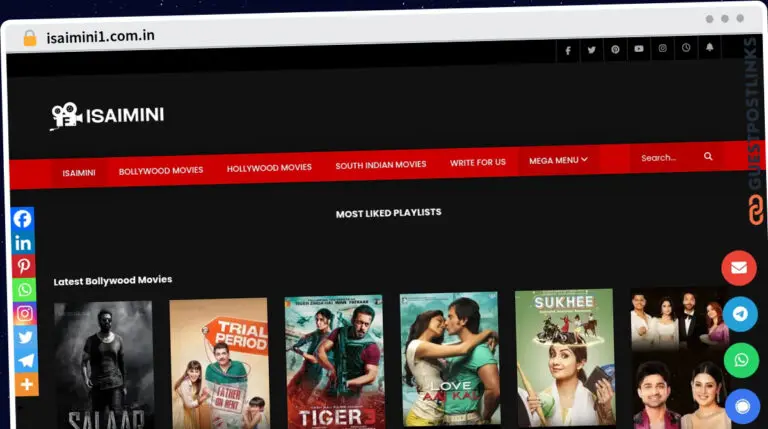Share via Telegram sidebar button
Viewport: 768px width, 429px height.
(x=25, y=360)
